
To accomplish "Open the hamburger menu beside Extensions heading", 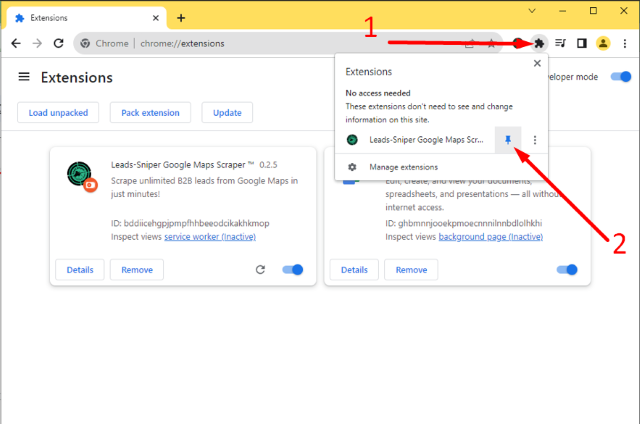I will pyautogui.click(x=24, y=77).
